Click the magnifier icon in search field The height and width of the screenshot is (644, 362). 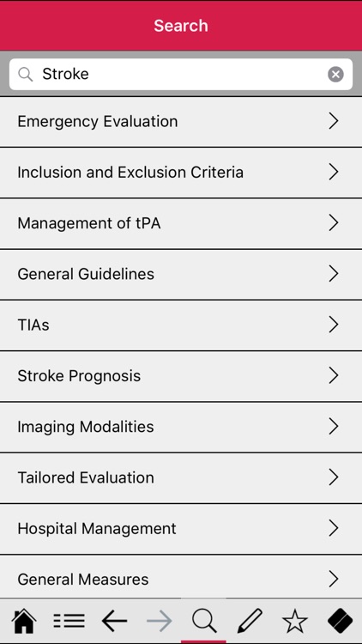click(x=26, y=75)
